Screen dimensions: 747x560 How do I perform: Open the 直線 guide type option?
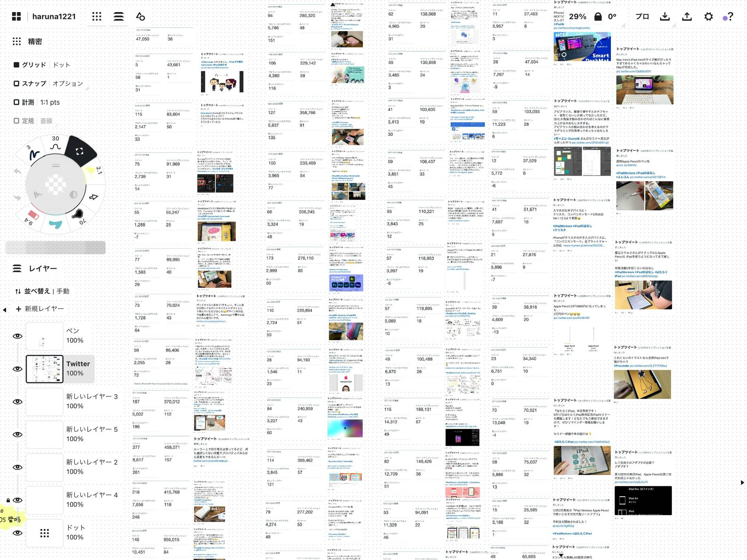(x=46, y=121)
